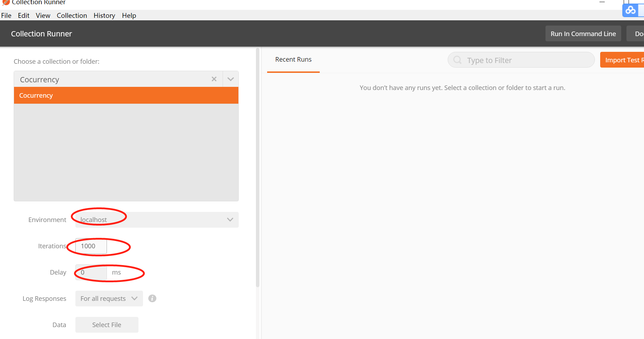Screen dimensions: 644x339
Task: Switch to the Recent Runs tab
Action: coord(293,60)
